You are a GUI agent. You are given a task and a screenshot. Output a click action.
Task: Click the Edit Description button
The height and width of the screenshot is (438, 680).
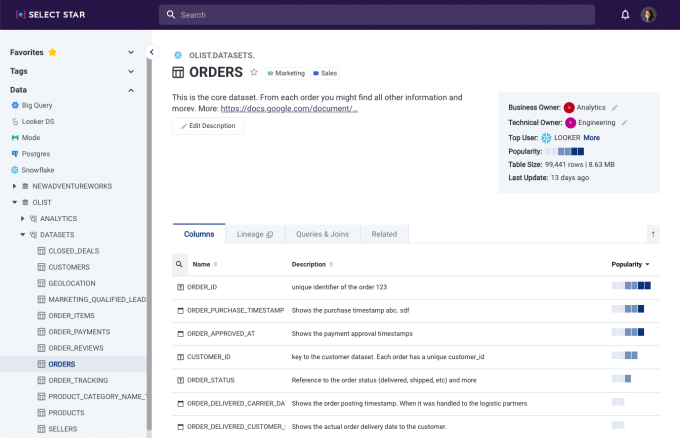(207, 126)
